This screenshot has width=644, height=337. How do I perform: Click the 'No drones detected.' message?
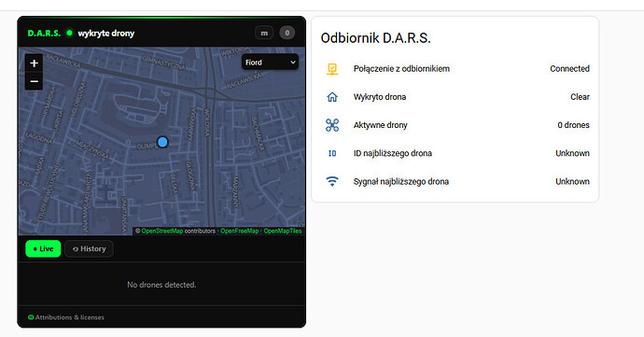(x=161, y=285)
